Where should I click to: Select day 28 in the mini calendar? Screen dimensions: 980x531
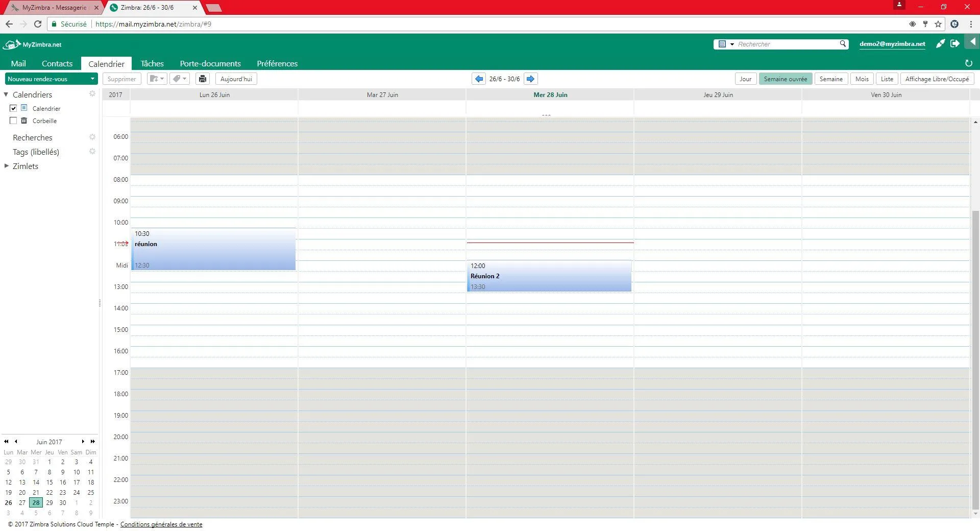[36, 502]
